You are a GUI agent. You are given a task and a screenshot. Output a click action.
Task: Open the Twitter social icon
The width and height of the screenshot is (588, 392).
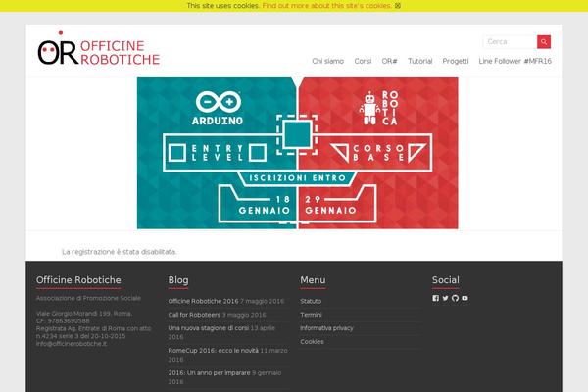tap(445, 298)
